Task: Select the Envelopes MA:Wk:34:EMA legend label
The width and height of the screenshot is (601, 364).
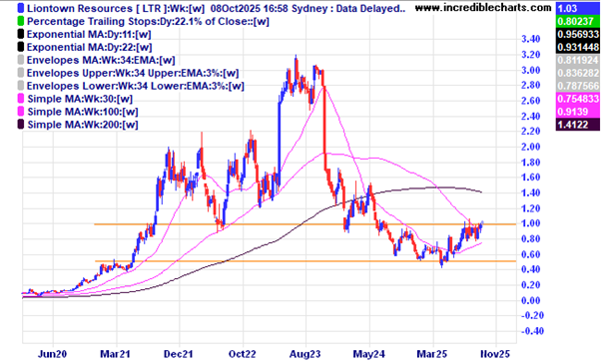Action: coord(101,60)
